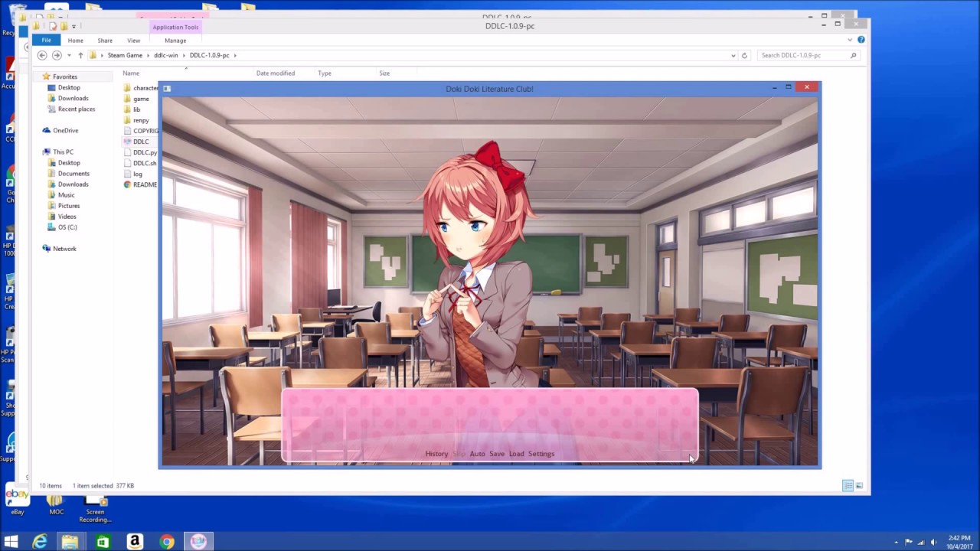Click the ddlc-win breadcrumb
The height and width of the screenshot is (551, 980).
click(x=166, y=55)
